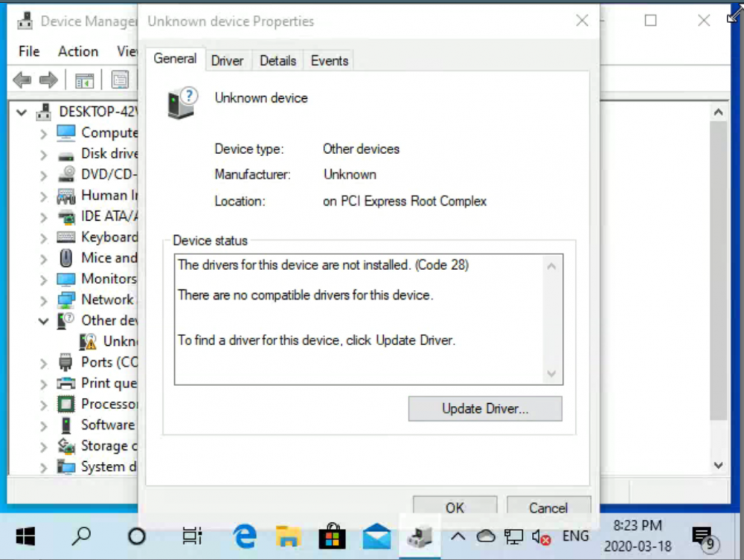Screen dimensions: 744x560
Task: Expand the DVD/CD-ROM tree node
Action: [44, 176]
